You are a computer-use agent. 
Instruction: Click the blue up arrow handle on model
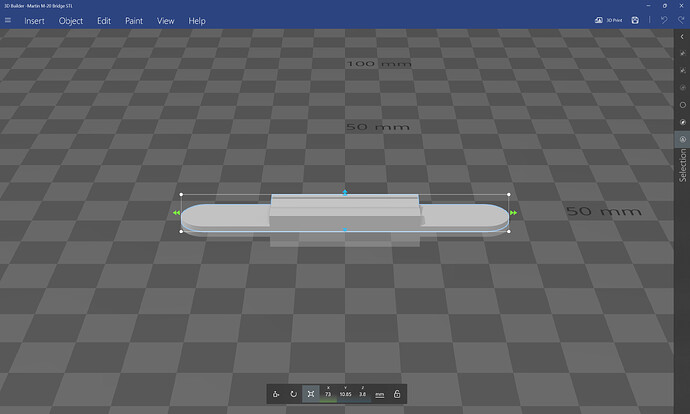tap(345, 193)
